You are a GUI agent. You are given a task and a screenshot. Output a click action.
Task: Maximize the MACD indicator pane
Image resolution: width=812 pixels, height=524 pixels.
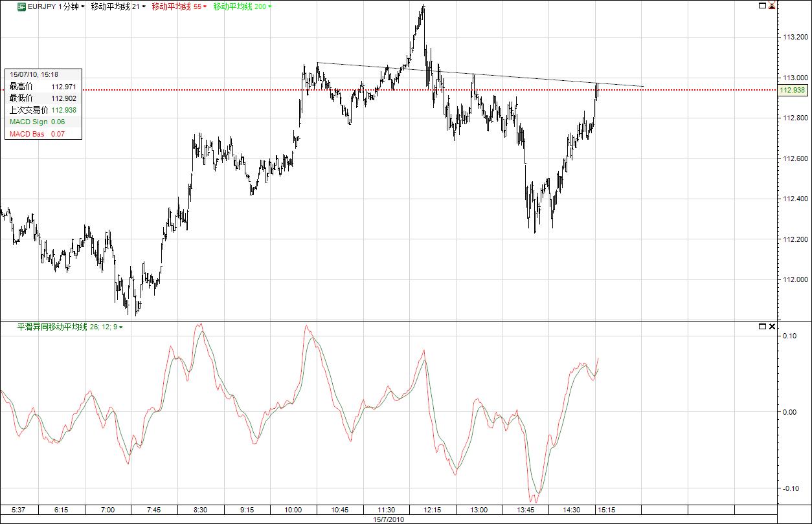point(761,327)
